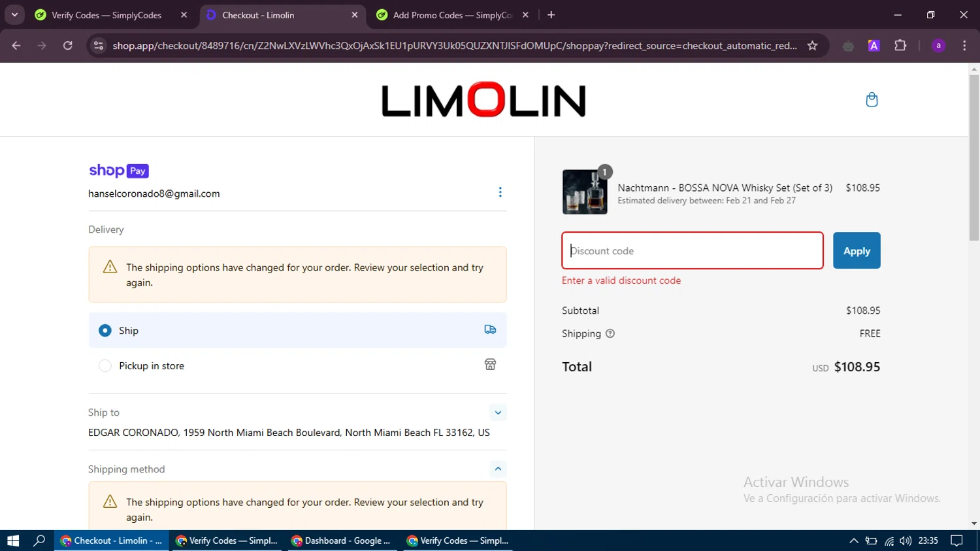Bookmark this page with the star icon
The image size is (980, 551).
pos(812,46)
